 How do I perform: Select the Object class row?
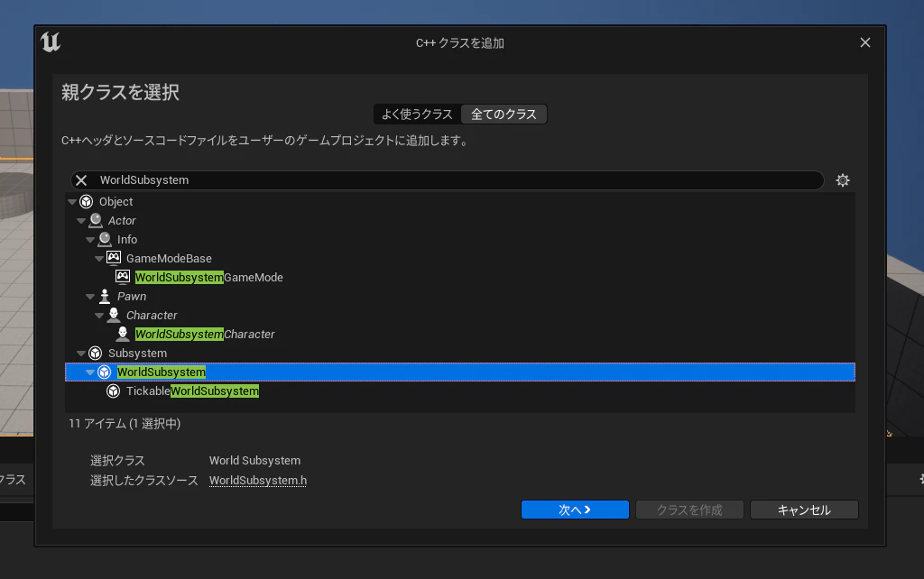point(459,201)
